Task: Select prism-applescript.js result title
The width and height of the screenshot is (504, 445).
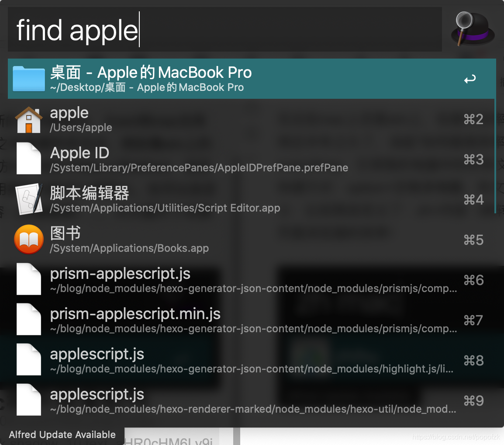Action: (x=120, y=274)
